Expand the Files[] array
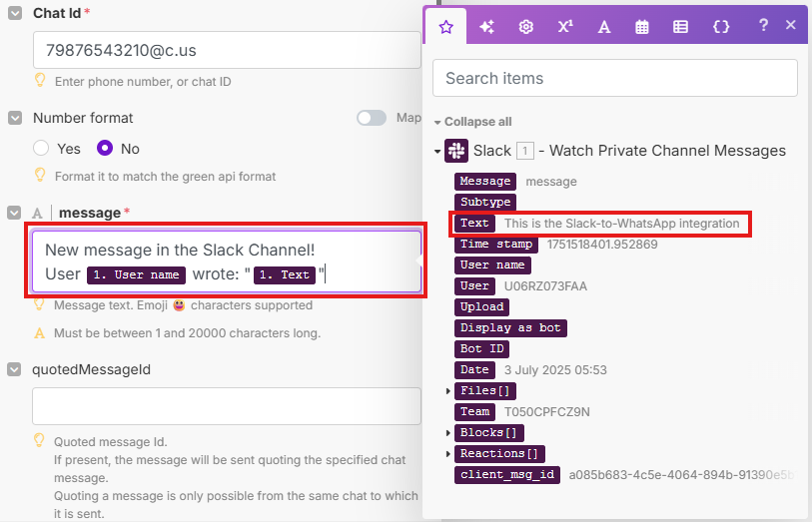 tap(448, 391)
